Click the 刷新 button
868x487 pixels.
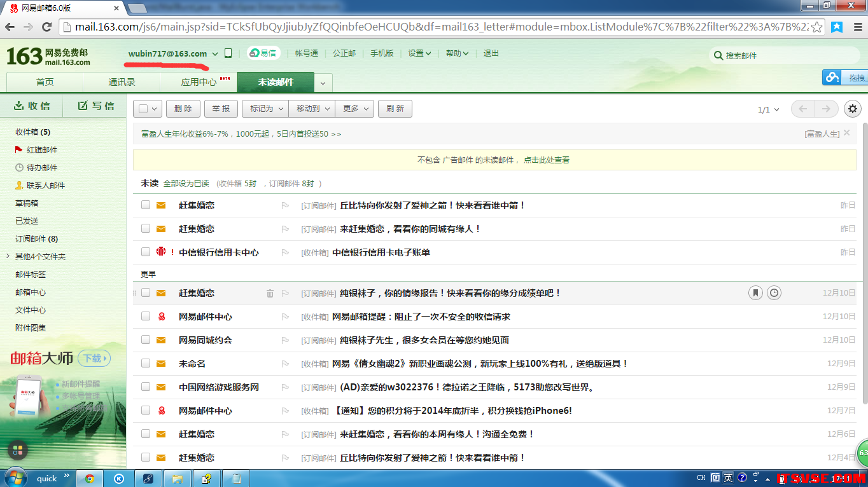[395, 109]
